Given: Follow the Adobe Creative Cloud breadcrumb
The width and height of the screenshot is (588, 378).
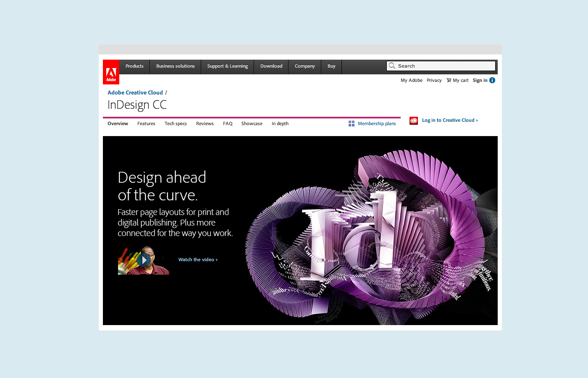Looking at the screenshot, I should pos(135,92).
